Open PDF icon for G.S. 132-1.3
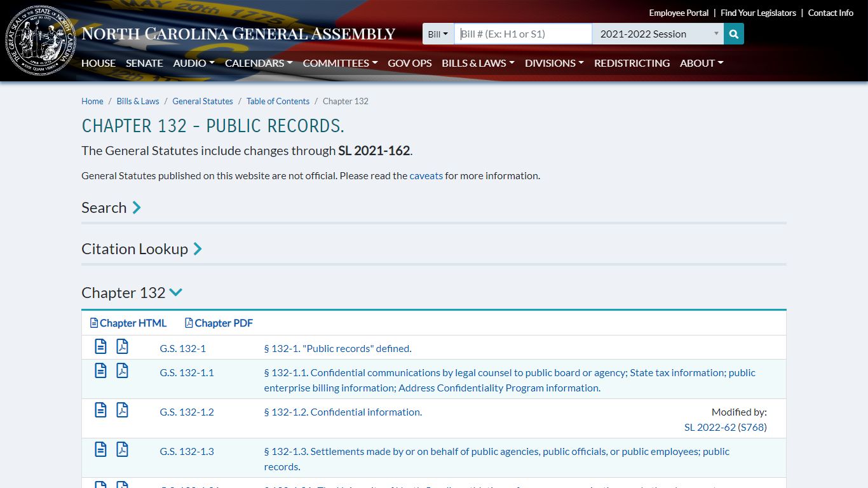Screen dimensions: 868x488 click(x=122, y=449)
